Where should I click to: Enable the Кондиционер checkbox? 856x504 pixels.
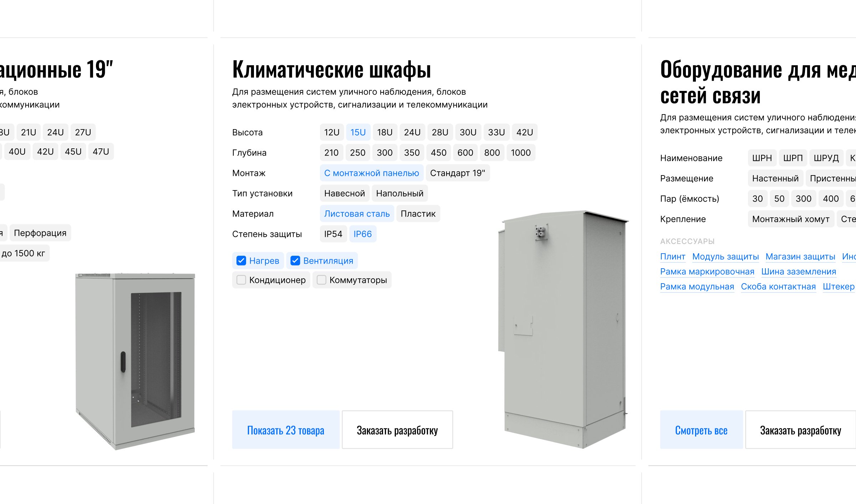click(x=241, y=280)
